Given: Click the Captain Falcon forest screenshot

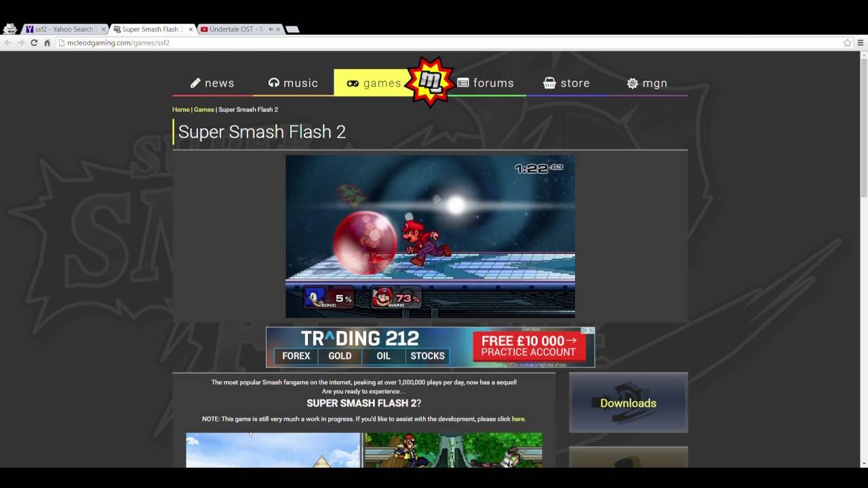Looking at the screenshot, I should pyautogui.click(x=453, y=450).
